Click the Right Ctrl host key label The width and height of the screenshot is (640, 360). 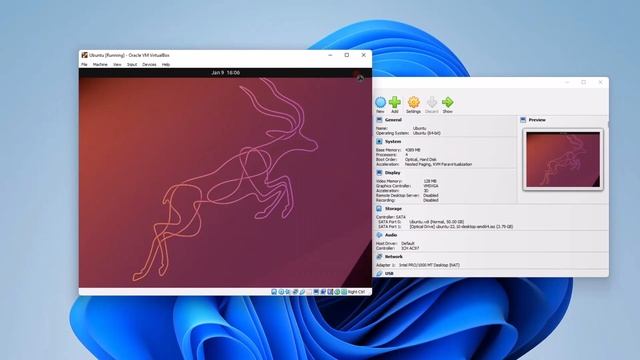(356, 292)
